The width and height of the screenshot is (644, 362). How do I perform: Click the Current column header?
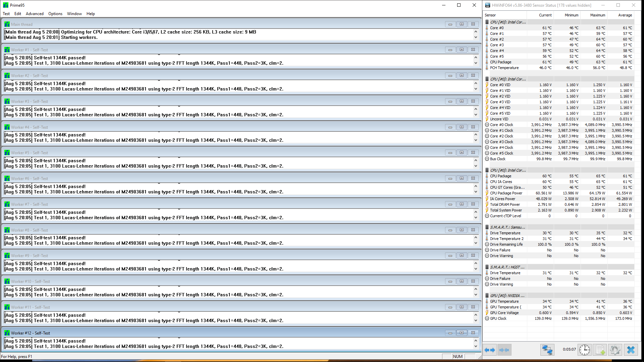[540, 15]
